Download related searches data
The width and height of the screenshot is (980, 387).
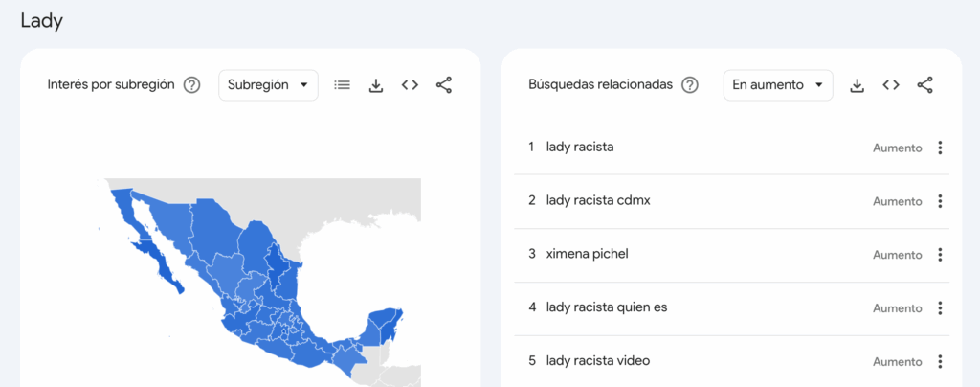857,85
